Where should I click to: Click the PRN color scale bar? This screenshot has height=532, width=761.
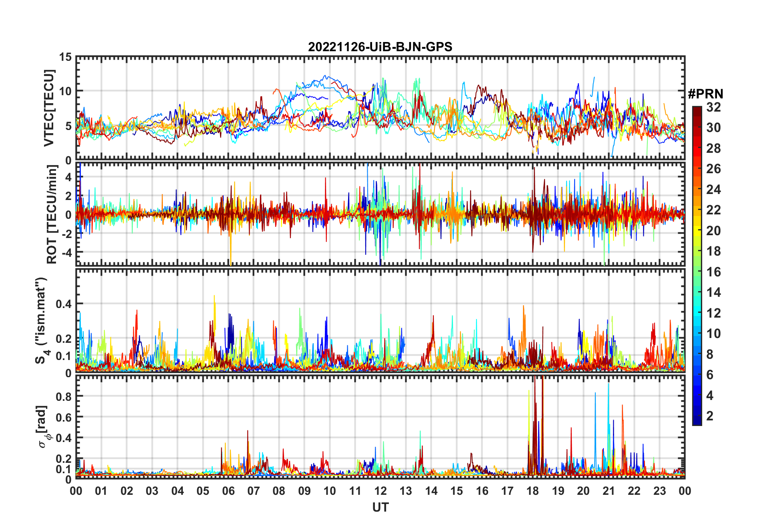coord(697,266)
